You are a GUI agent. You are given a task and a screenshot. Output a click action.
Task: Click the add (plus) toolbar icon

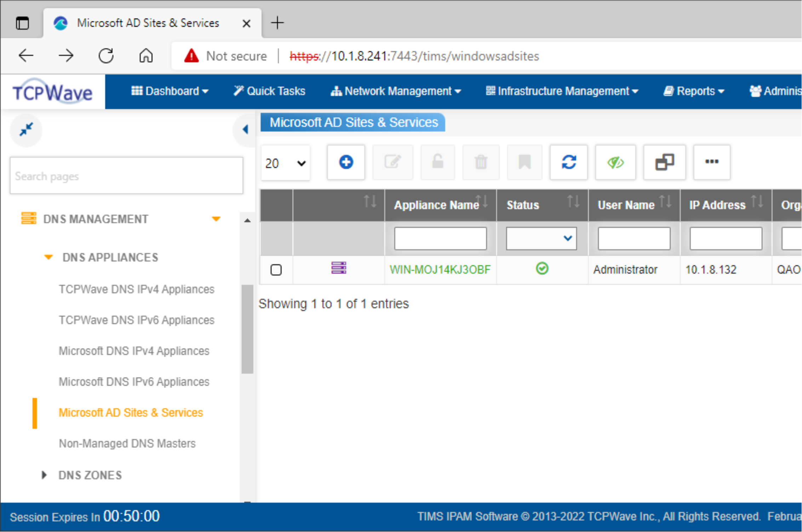click(346, 162)
